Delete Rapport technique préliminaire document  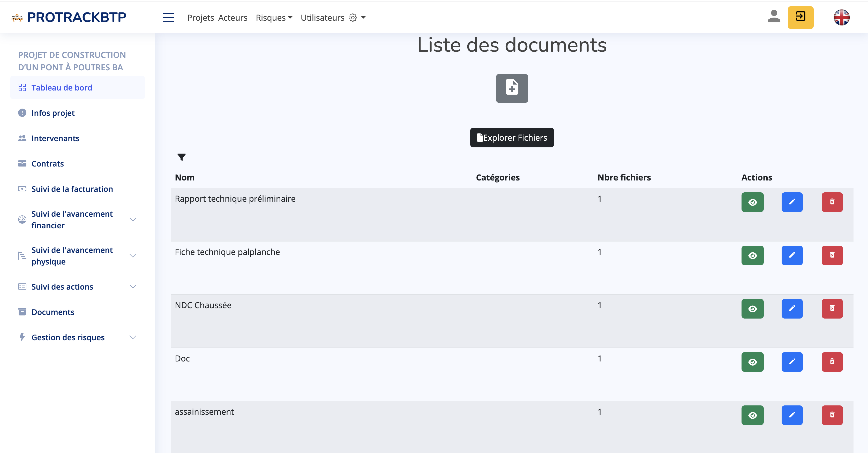(x=832, y=202)
